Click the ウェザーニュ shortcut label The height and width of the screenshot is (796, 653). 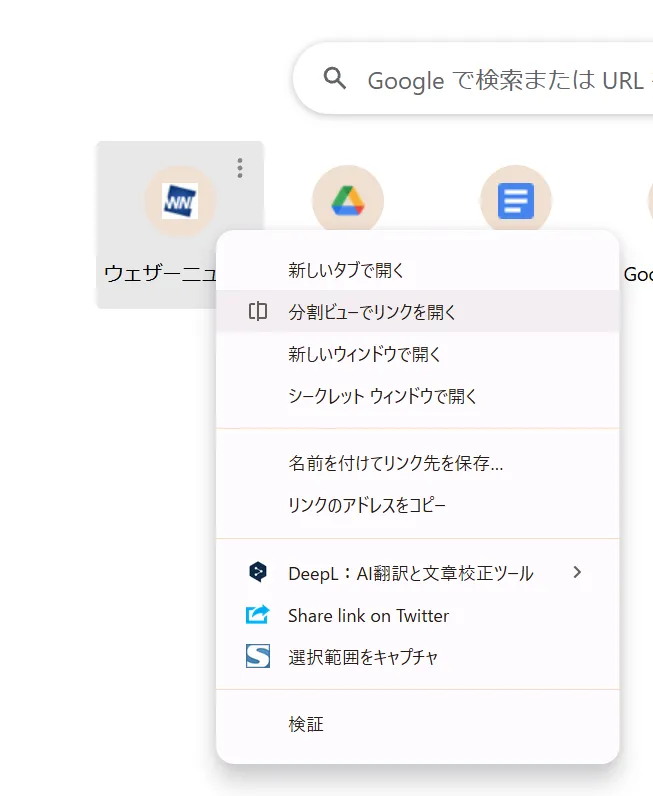coord(160,273)
